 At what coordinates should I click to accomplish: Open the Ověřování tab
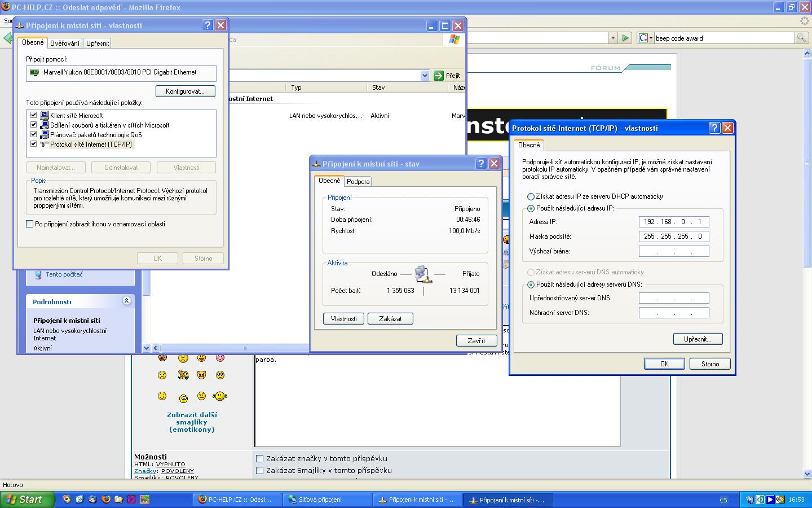[x=65, y=43]
